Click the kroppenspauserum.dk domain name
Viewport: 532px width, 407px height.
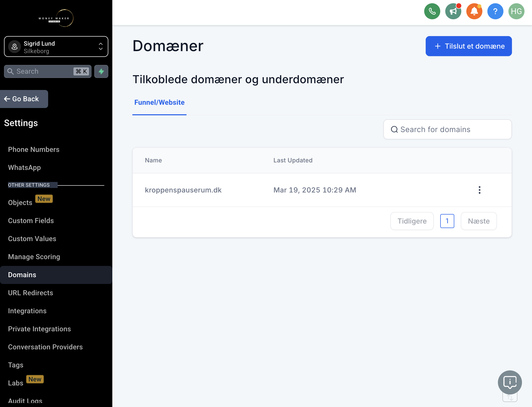(183, 190)
